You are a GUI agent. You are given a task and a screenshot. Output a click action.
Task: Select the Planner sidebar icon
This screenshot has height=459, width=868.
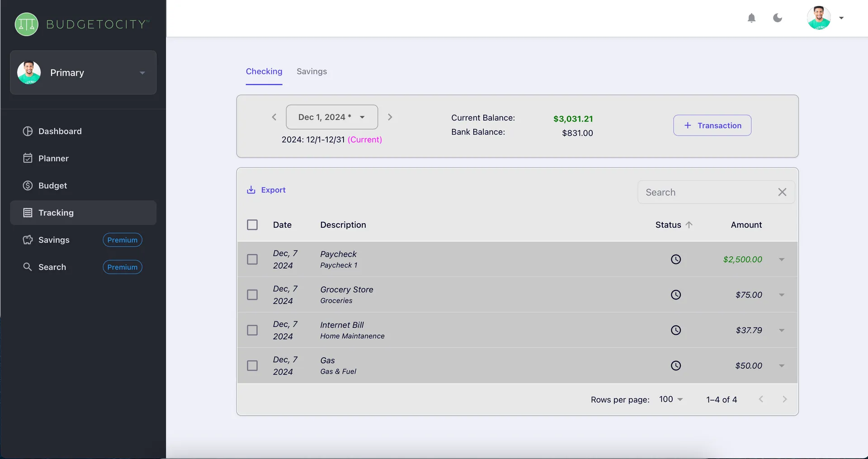pyautogui.click(x=28, y=158)
